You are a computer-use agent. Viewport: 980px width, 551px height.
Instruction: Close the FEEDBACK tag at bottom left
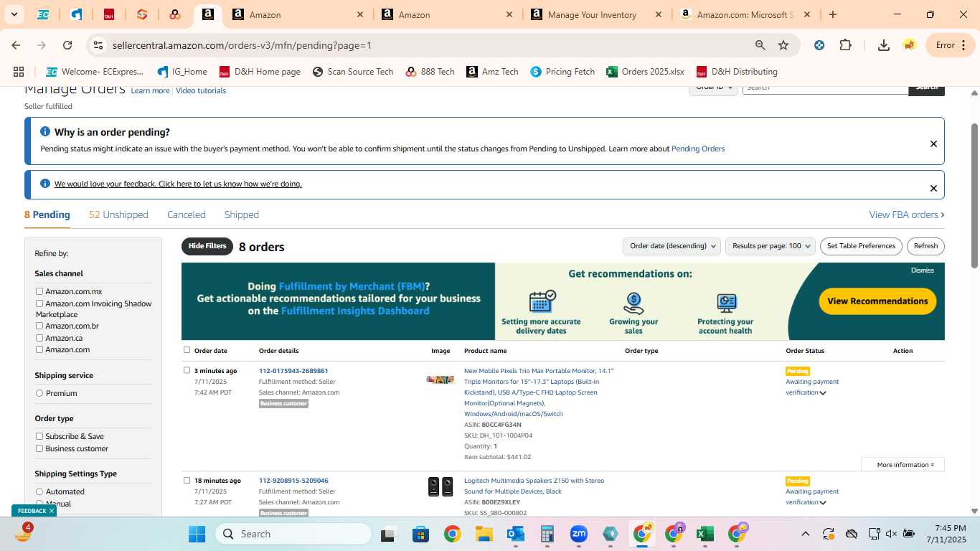click(52, 511)
